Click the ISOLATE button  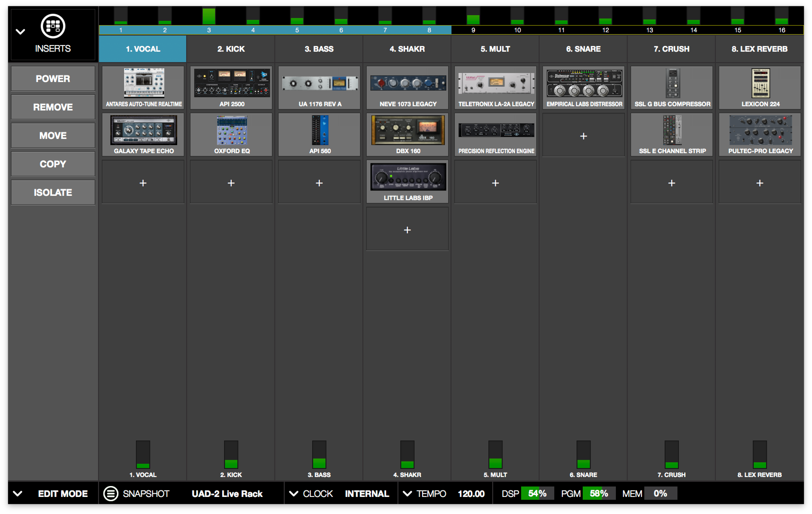53,192
